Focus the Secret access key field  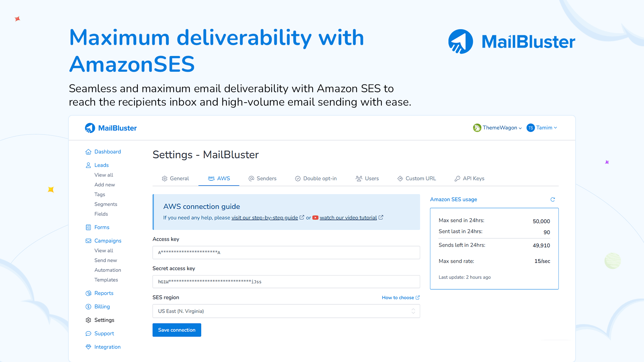(x=286, y=282)
